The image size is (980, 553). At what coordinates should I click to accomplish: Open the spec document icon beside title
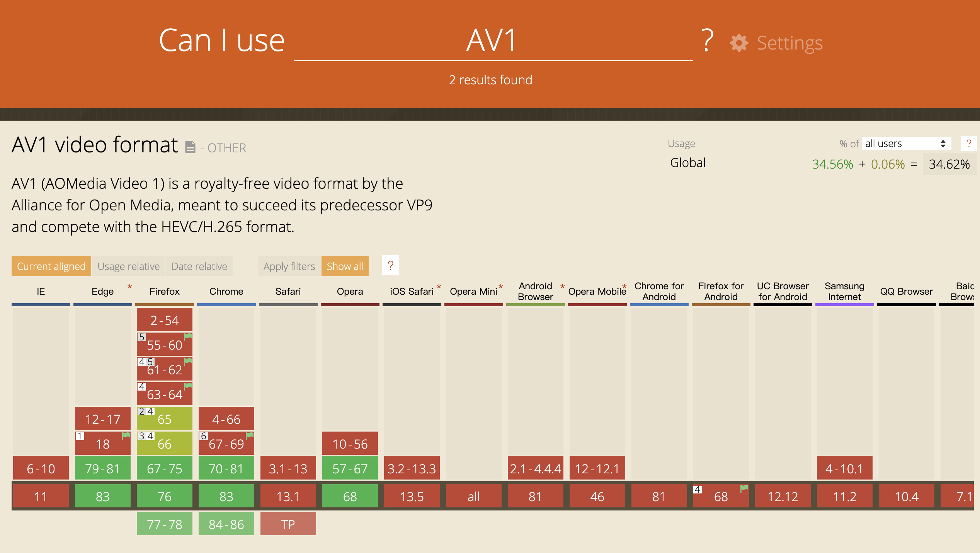pyautogui.click(x=190, y=147)
